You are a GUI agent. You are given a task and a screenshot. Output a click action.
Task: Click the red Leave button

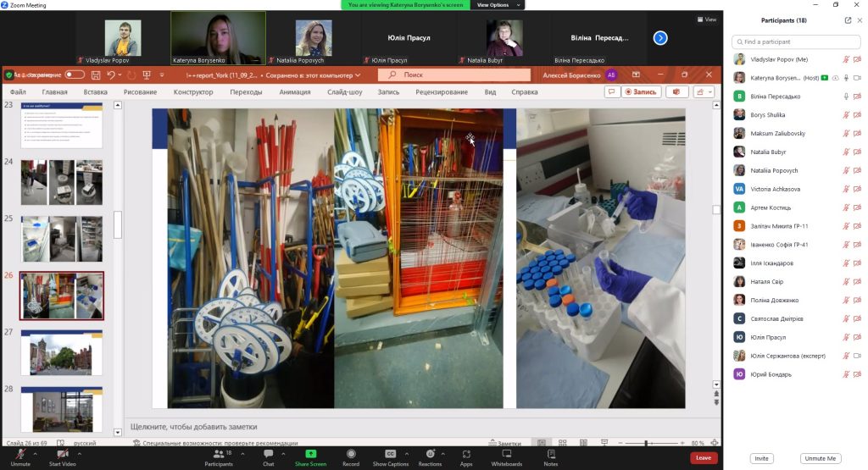[703, 458]
